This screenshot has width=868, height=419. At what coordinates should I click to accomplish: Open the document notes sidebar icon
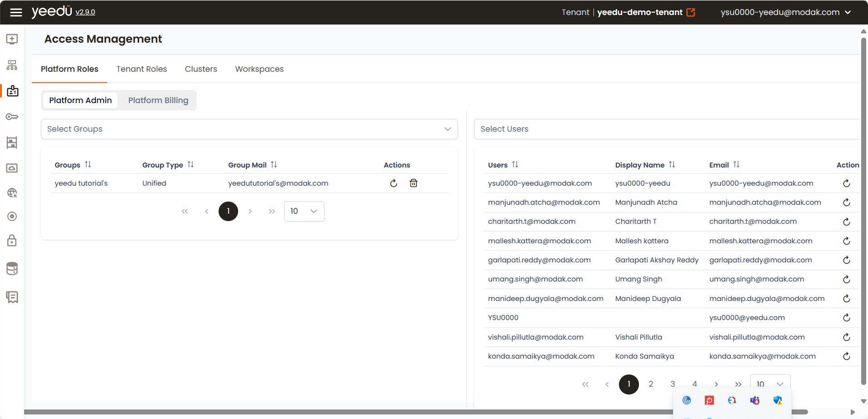(x=12, y=297)
